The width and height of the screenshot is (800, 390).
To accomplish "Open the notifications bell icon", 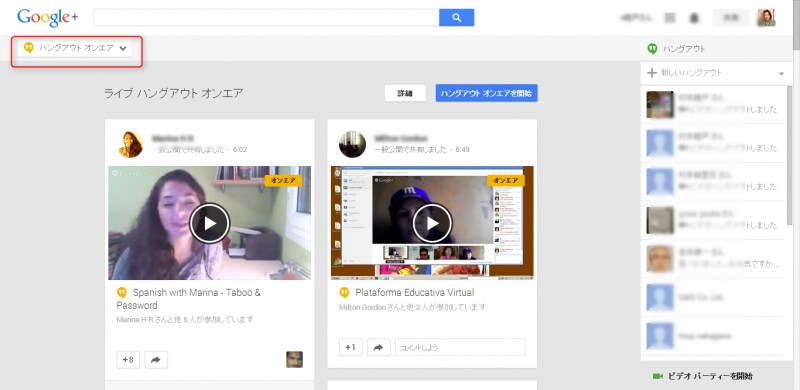I will [694, 18].
